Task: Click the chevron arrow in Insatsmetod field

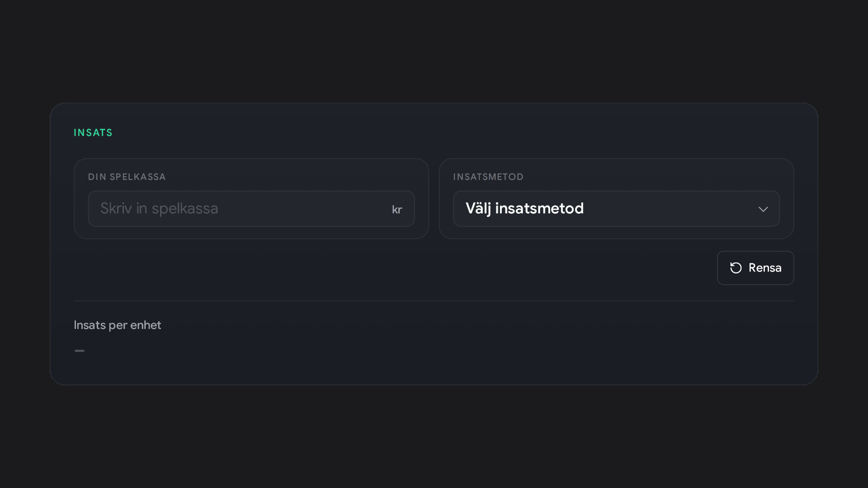Action: coord(763,209)
